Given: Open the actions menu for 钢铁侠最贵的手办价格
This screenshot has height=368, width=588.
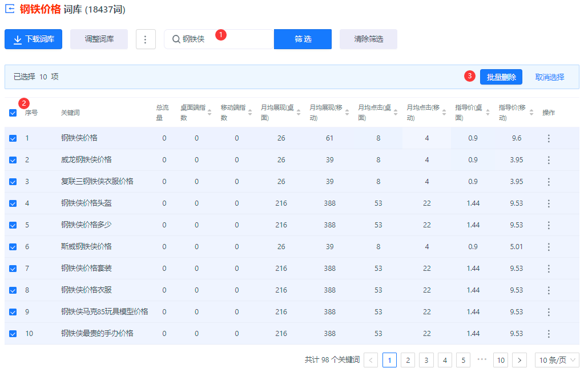Looking at the screenshot, I should click(x=549, y=334).
